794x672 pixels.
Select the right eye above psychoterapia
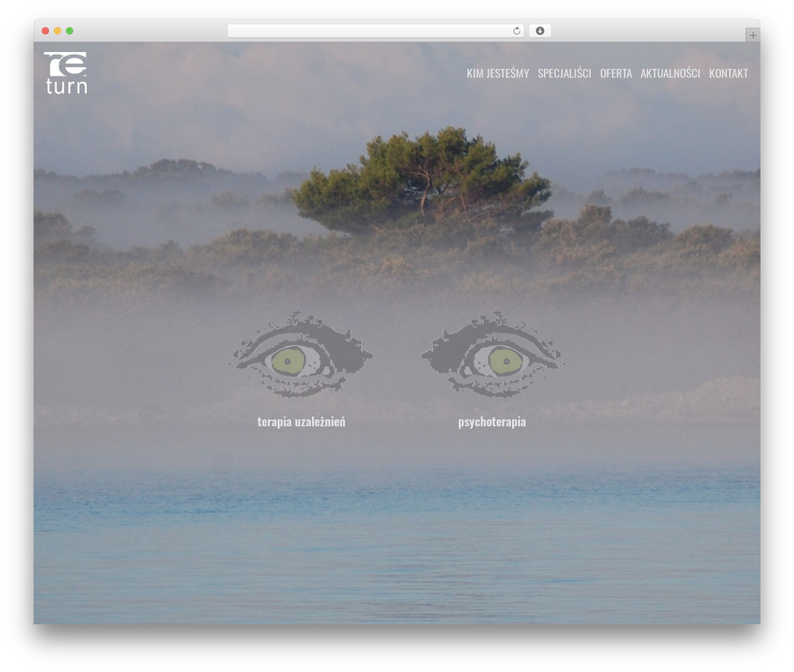click(493, 355)
